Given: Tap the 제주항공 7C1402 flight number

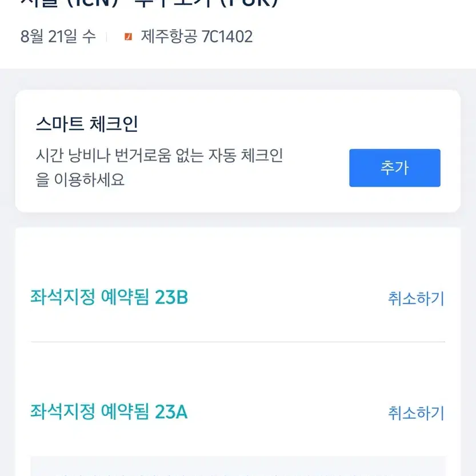Looking at the screenshot, I should pyautogui.click(x=197, y=37).
